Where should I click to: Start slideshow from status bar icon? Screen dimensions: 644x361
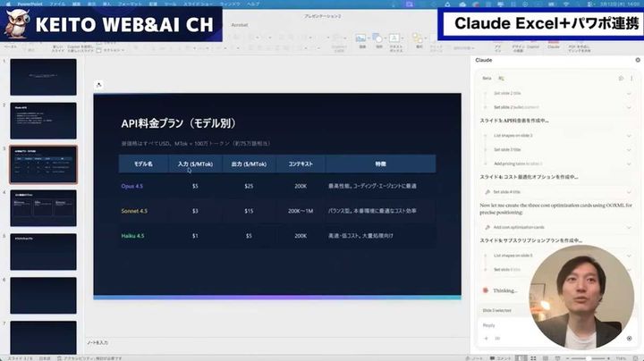pos(557,358)
